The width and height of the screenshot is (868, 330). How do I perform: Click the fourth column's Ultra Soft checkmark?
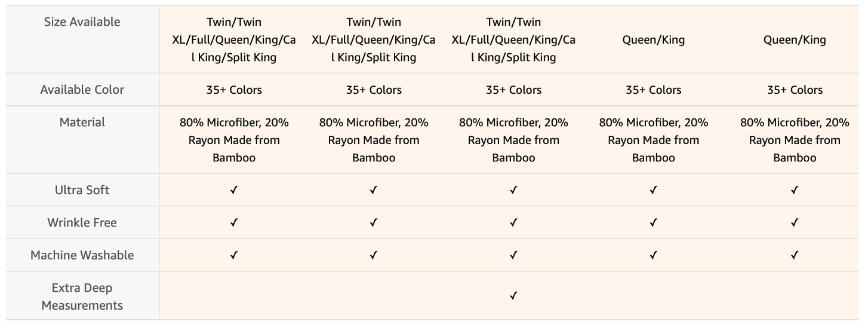coord(654,190)
